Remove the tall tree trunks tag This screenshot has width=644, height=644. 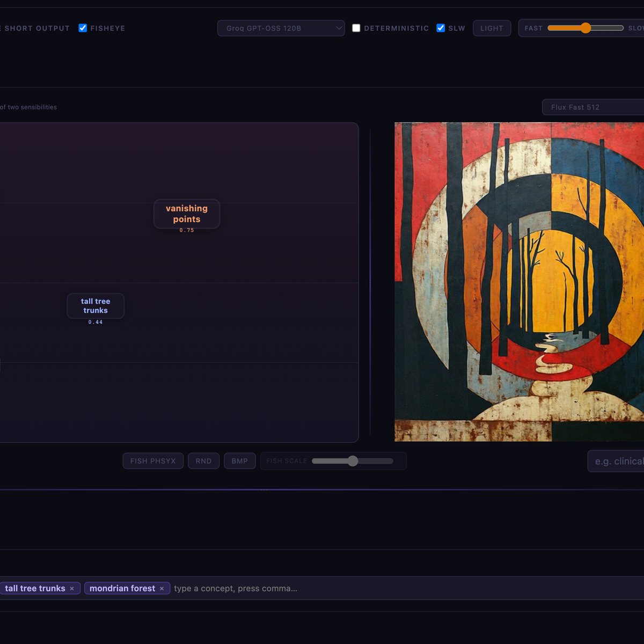(72, 589)
